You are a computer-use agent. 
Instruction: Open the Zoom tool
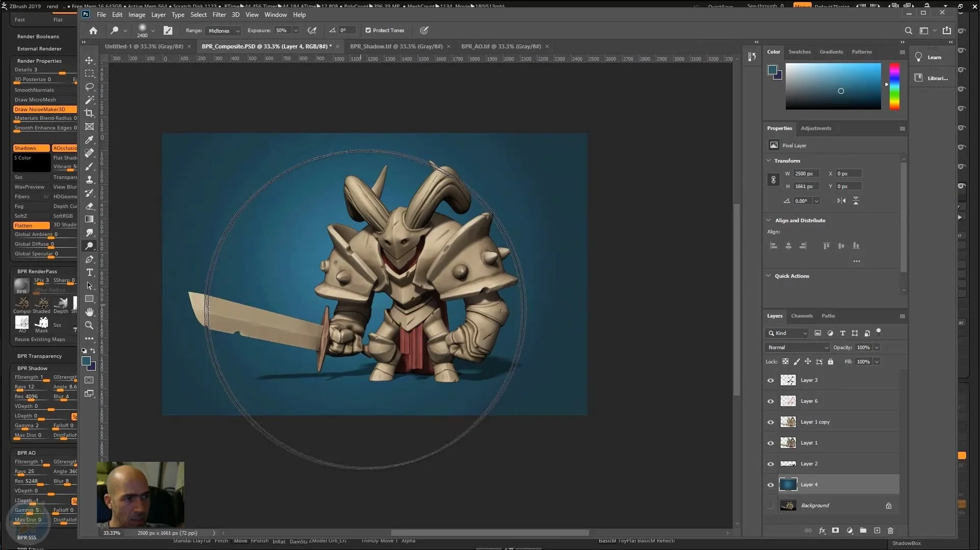(89, 326)
